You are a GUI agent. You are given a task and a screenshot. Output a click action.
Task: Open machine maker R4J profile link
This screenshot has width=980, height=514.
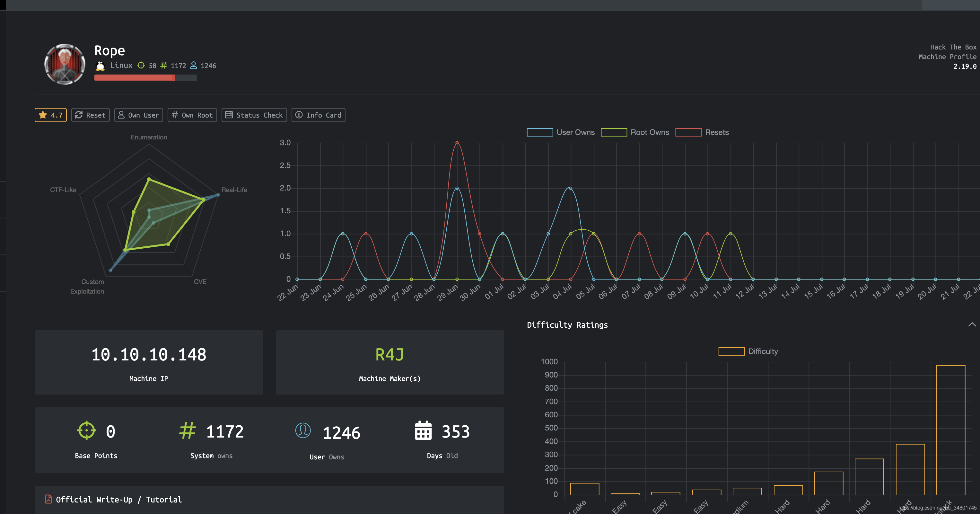coord(389,354)
